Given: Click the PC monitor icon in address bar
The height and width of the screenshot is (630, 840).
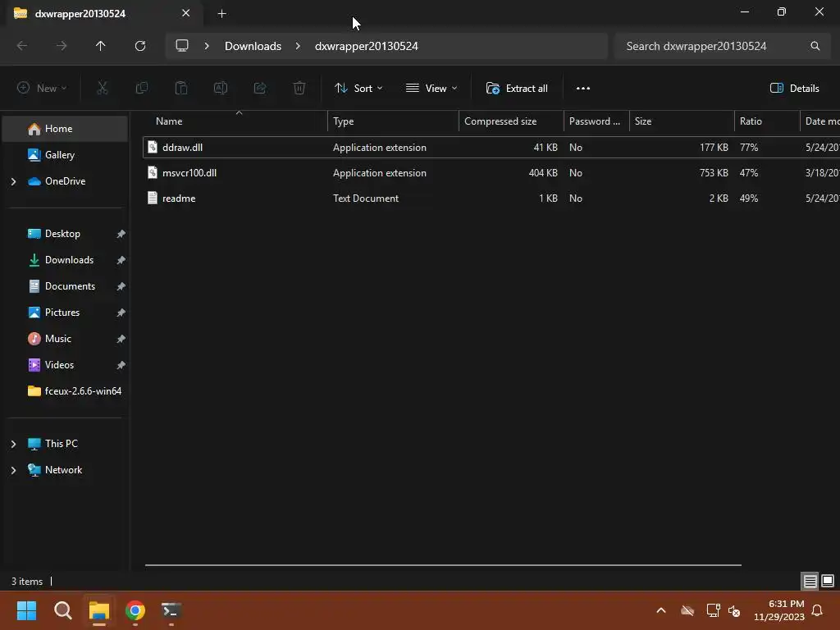Looking at the screenshot, I should [x=182, y=46].
